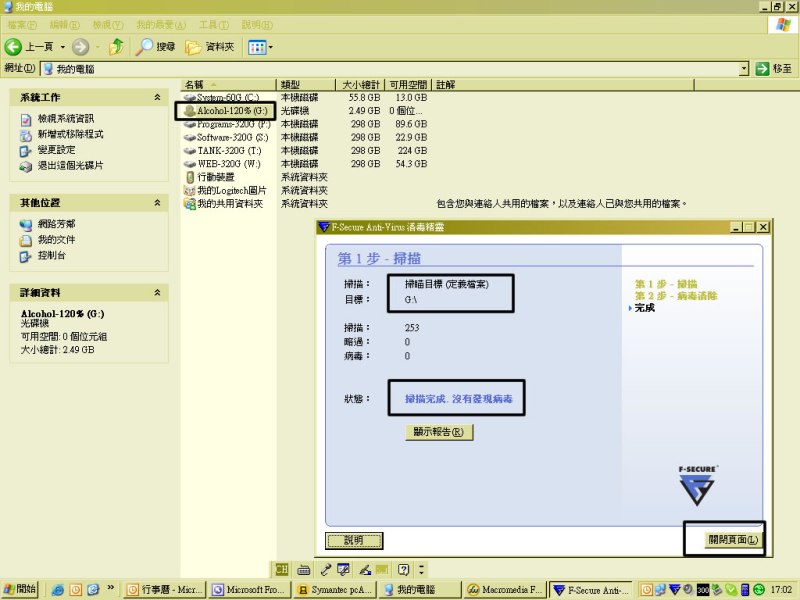
Task: Sort by the 類型 column header
Action: (x=306, y=85)
